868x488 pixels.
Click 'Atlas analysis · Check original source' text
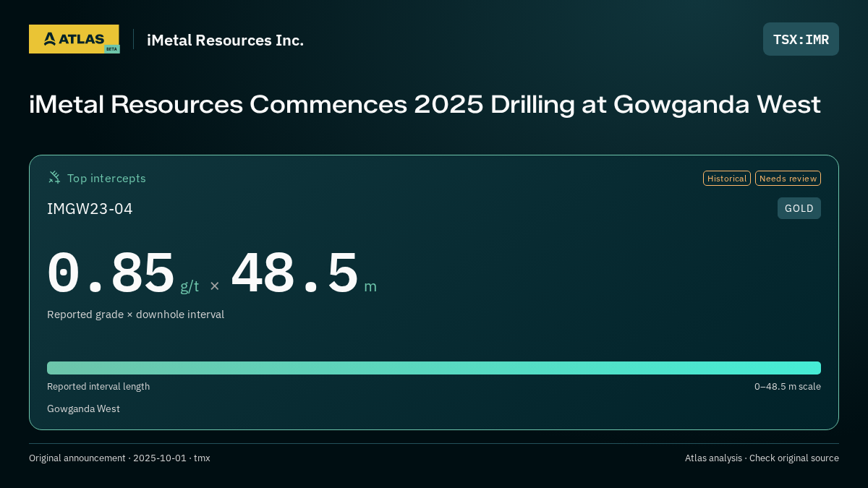point(762,458)
